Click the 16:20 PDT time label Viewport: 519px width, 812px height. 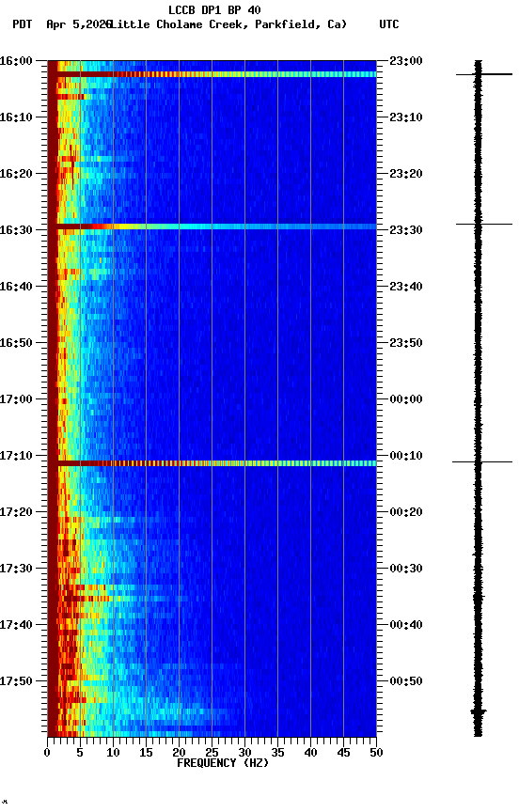coord(16,174)
